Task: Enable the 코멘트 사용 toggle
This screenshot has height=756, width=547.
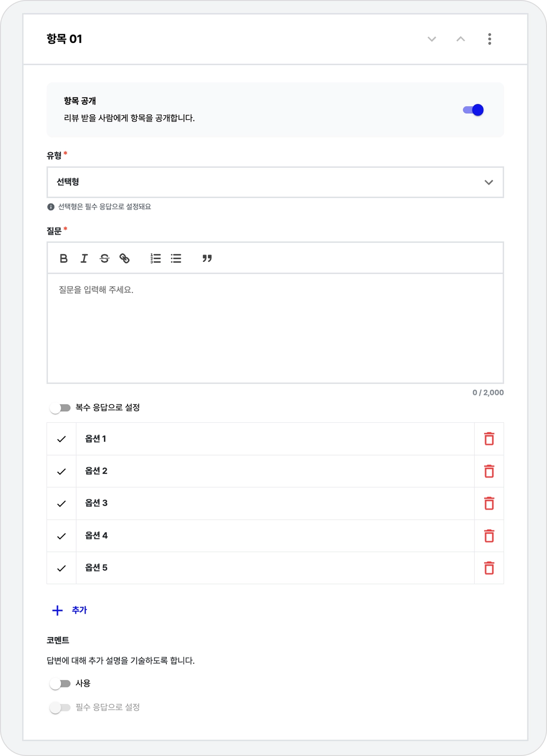Action: pyautogui.click(x=60, y=684)
